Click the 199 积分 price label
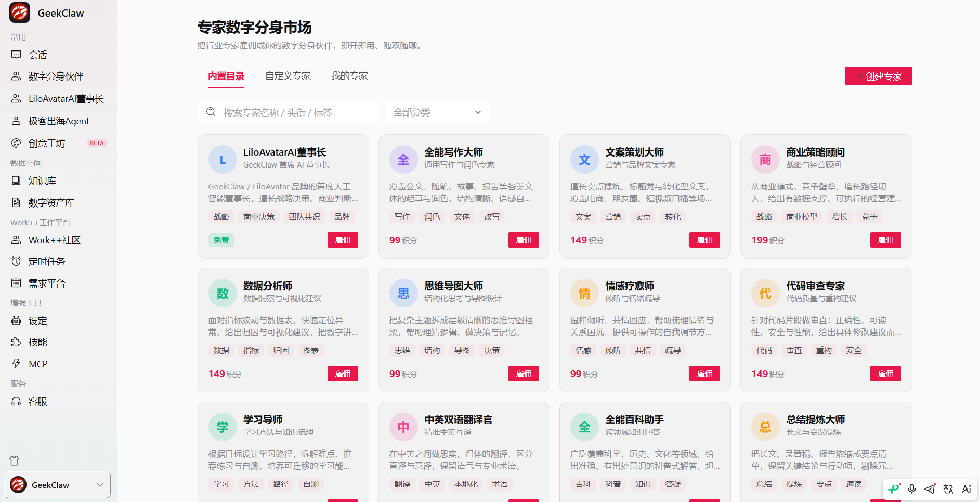Viewport: 980px width, 502px height. (768, 240)
